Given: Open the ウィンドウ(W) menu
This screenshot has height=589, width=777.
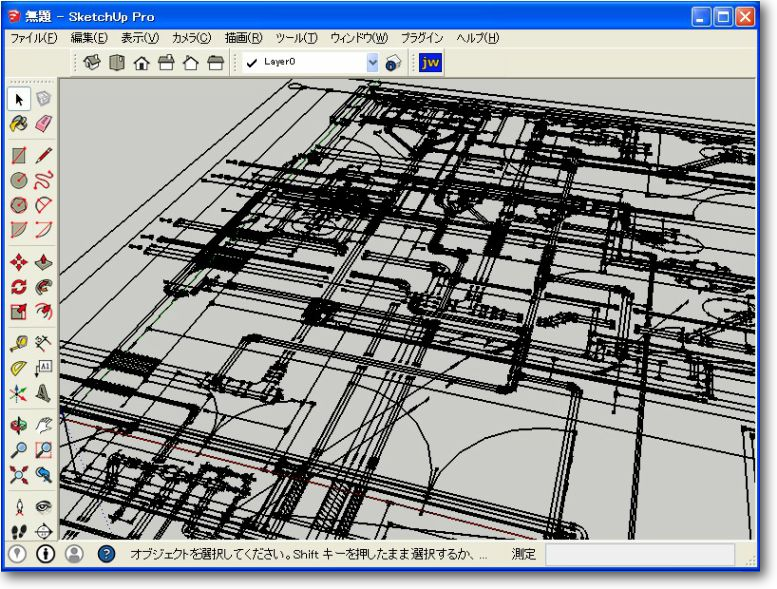Looking at the screenshot, I should (359, 38).
